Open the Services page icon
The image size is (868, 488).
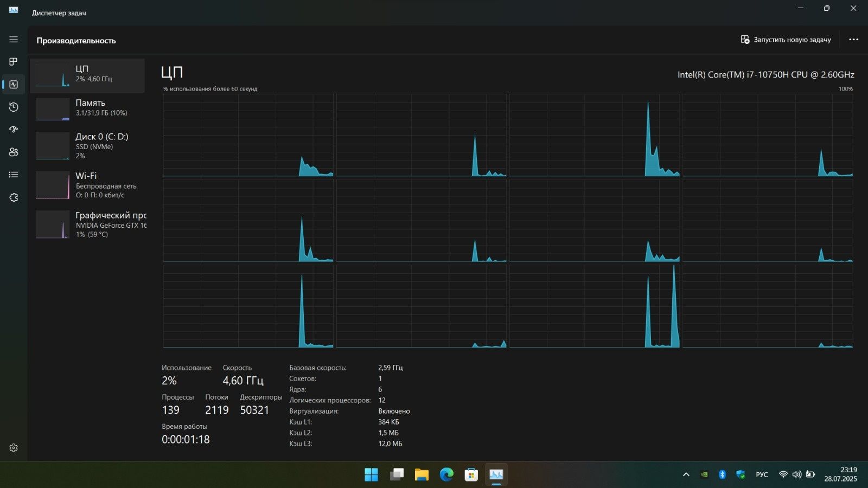click(14, 197)
